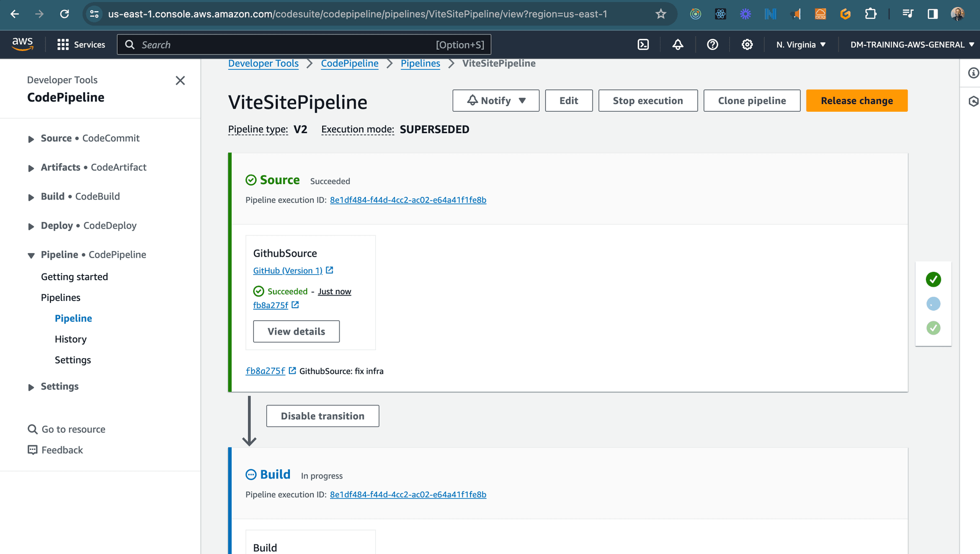Open the Feedback link
The height and width of the screenshot is (554, 980).
(55, 450)
